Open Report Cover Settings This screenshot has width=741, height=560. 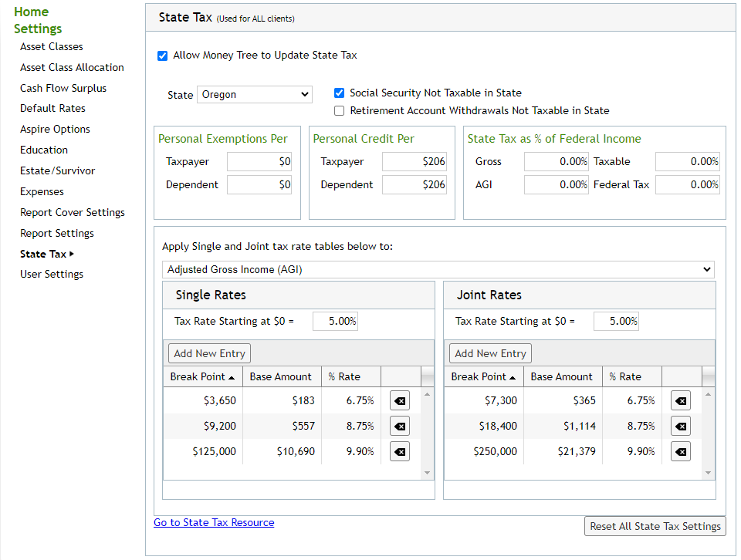tap(73, 212)
